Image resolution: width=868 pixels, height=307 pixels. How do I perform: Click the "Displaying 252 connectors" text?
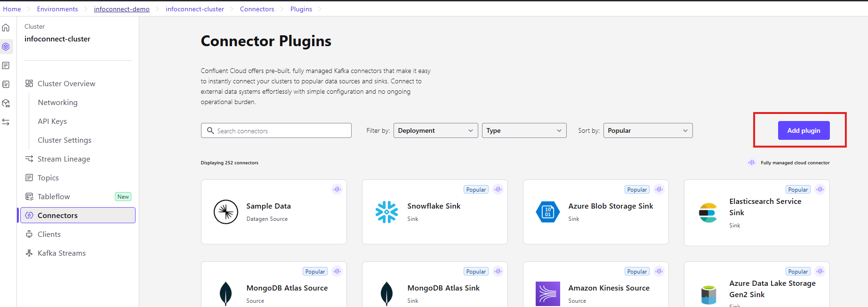coord(230,163)
